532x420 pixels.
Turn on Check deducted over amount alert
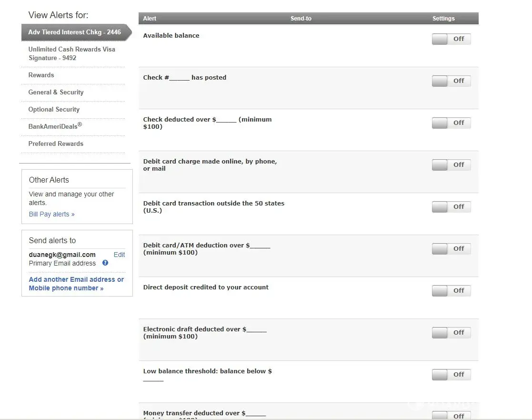pos(451,123)
